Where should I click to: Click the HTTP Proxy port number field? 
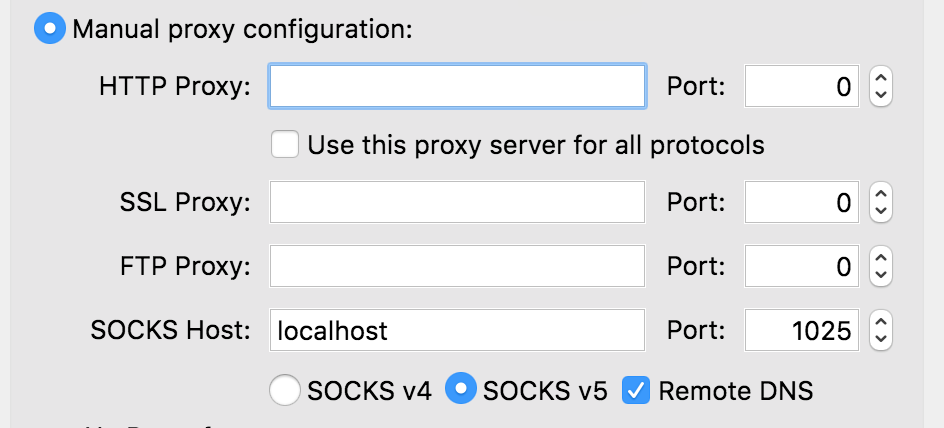tap(801, 87)
